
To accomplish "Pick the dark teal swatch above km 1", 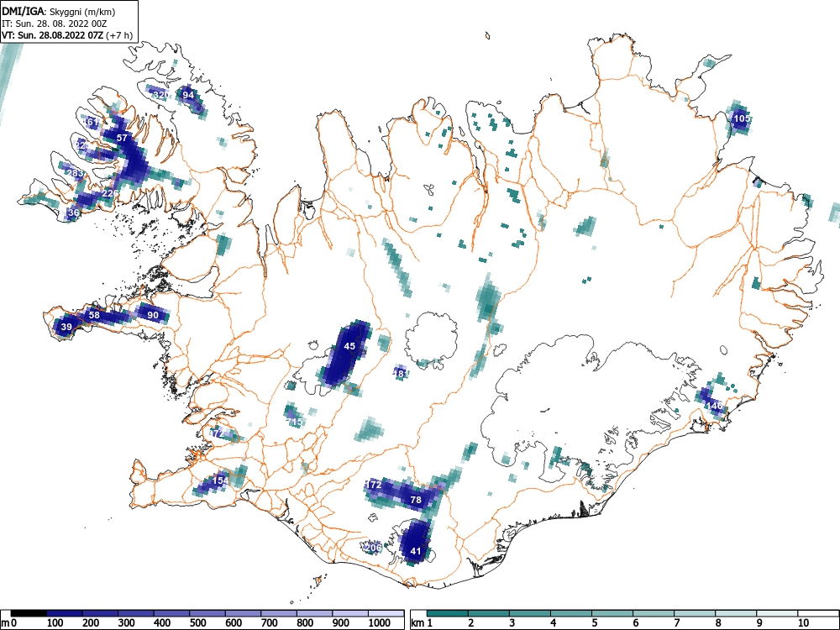I will click(448, 613).
